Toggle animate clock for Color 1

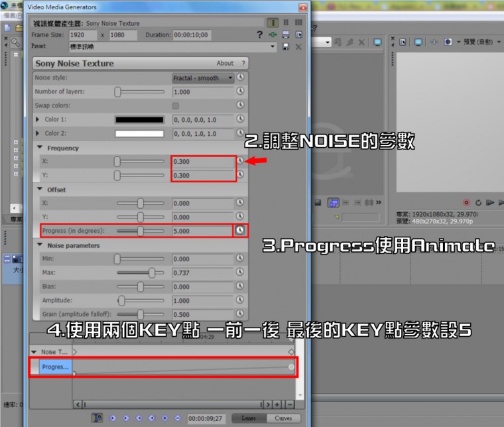[x=241, y=119]
